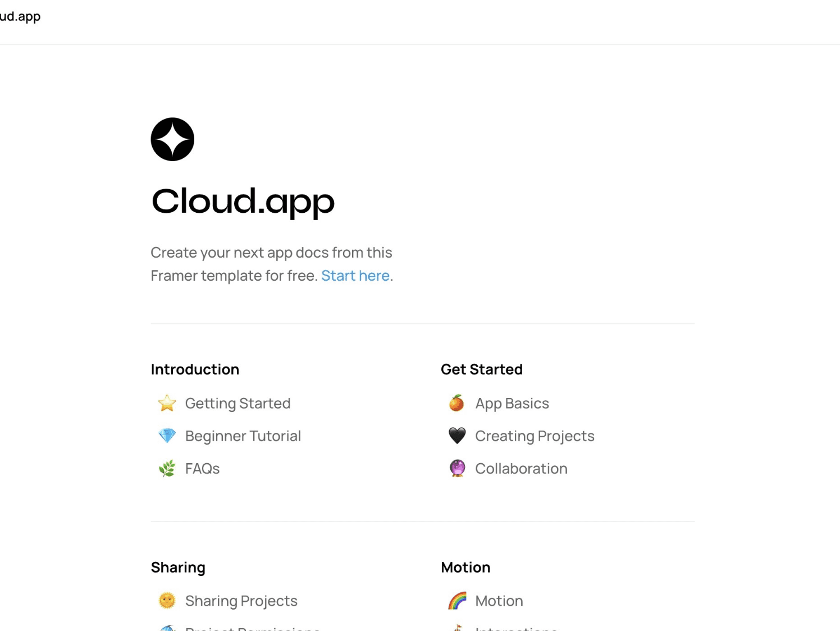The width and height of the screenshot is (840, 631).
Task: Click the sun icon beside Sharing Projects
Action: [x=167, y=601]
